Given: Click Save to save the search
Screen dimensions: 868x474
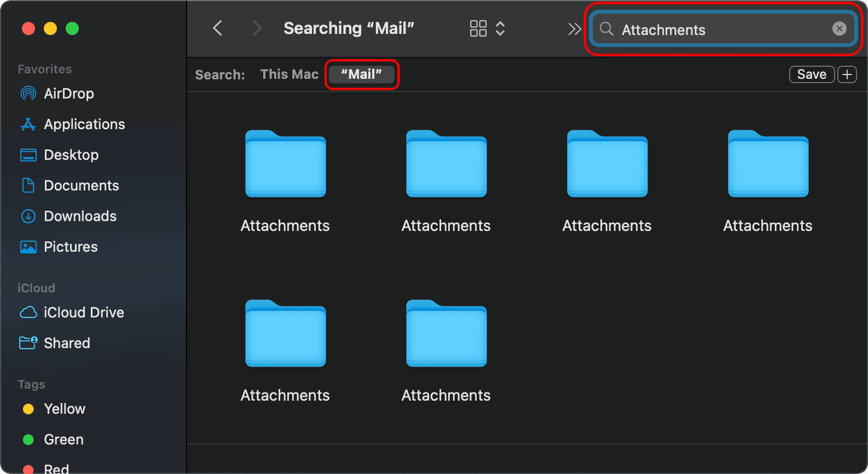Looking at the screenshot, I should [x=811, y=74].
